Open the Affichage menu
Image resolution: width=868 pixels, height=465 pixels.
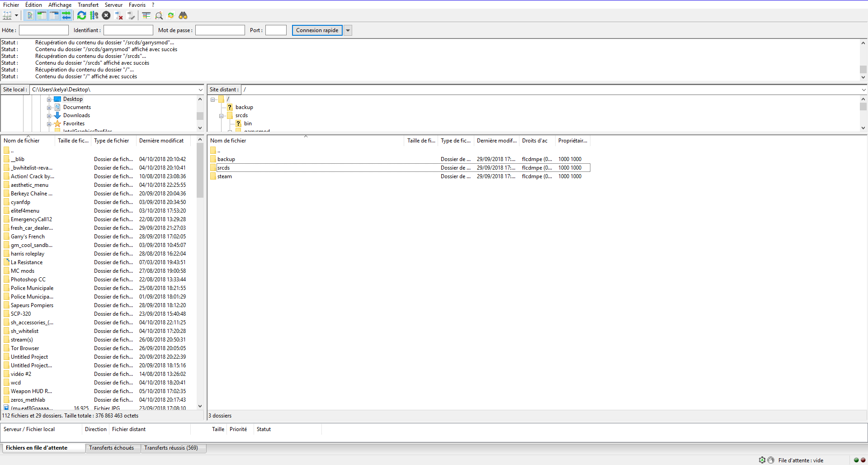tap(60, 5)
